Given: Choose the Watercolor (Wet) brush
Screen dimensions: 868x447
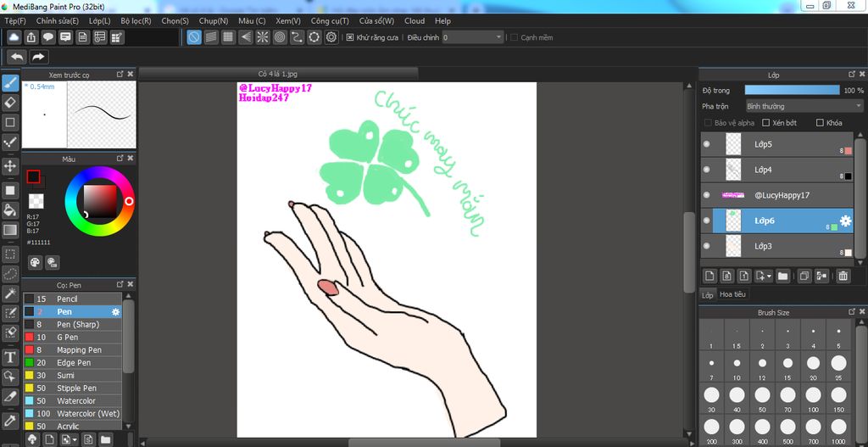Looking at the screenshot, I should (73, 414).
